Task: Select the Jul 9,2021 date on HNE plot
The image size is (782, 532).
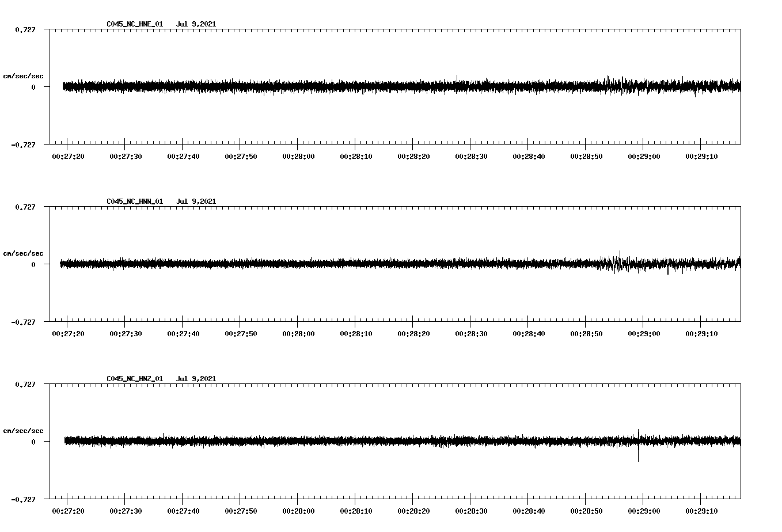Action: [x=196, y=24]
